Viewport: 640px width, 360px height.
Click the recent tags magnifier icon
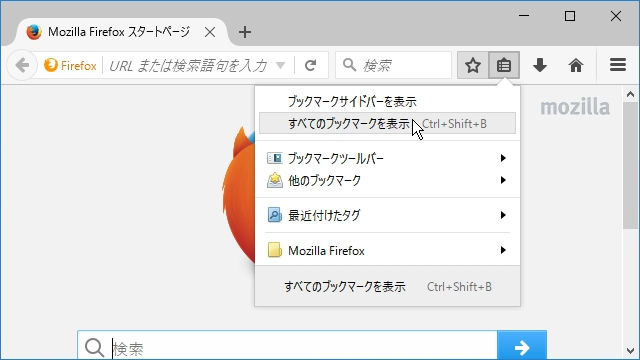tap(274, 215)
